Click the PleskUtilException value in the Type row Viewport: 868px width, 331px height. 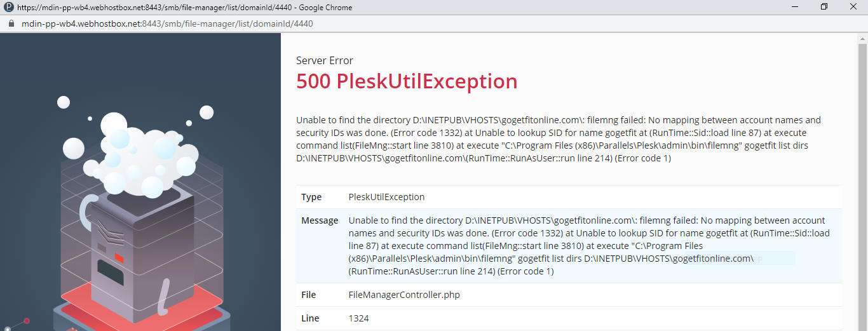(386, 197)
